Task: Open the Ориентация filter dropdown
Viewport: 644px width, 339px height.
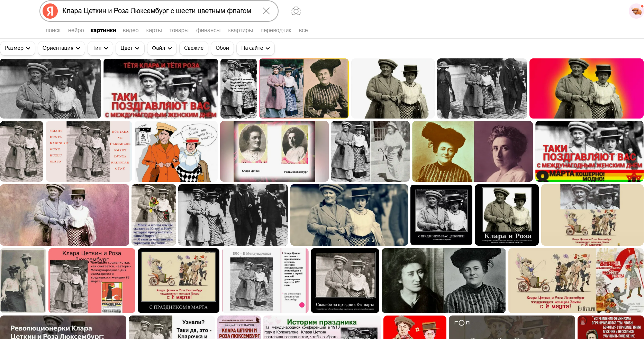Action: click(61, 48)
